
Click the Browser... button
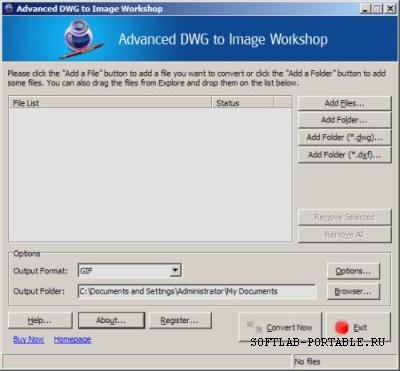click(353, 291)
